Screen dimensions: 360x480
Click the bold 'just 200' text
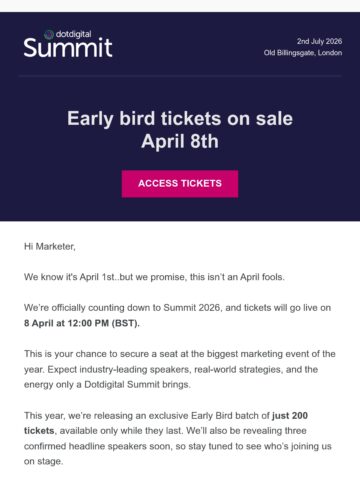tap(290, 416)
